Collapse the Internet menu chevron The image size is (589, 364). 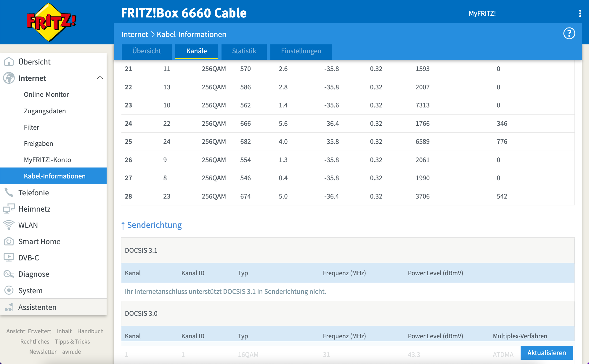pyautogui.click(x=100, y=78)
